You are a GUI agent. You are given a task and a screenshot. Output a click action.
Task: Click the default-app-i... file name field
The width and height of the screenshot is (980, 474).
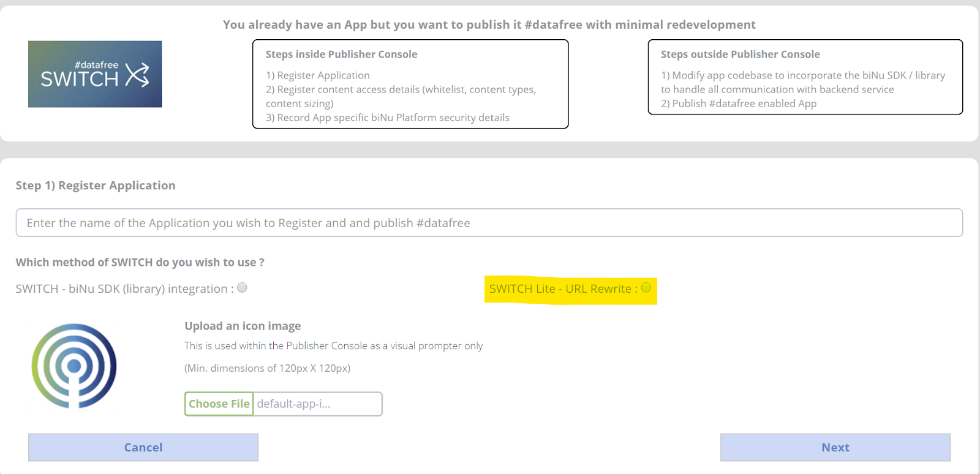[x=318, y=404]
